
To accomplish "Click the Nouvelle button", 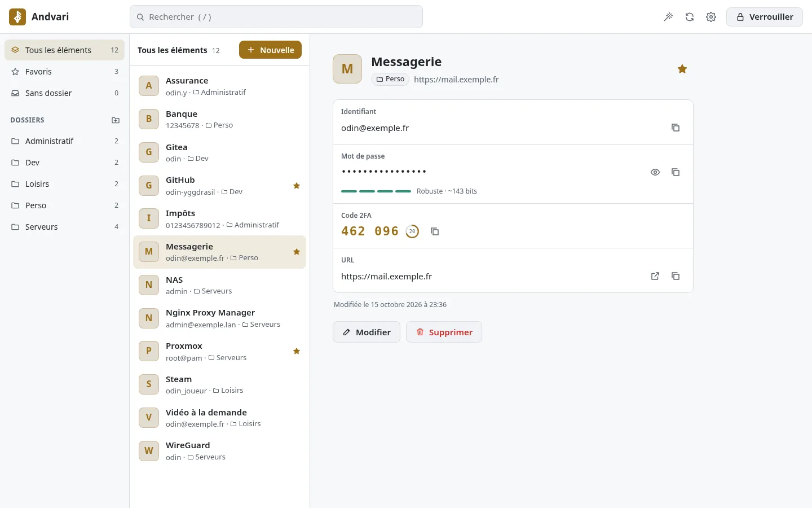I will 270,50.
